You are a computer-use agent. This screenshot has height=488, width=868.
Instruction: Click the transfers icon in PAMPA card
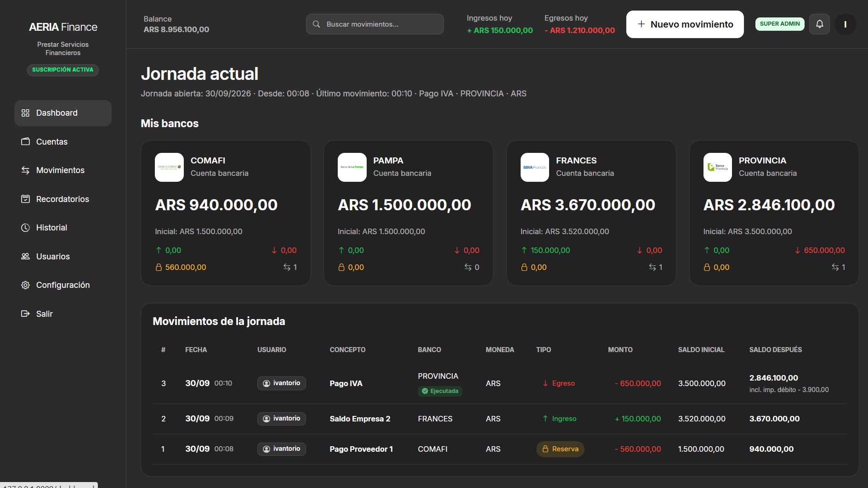468,267
